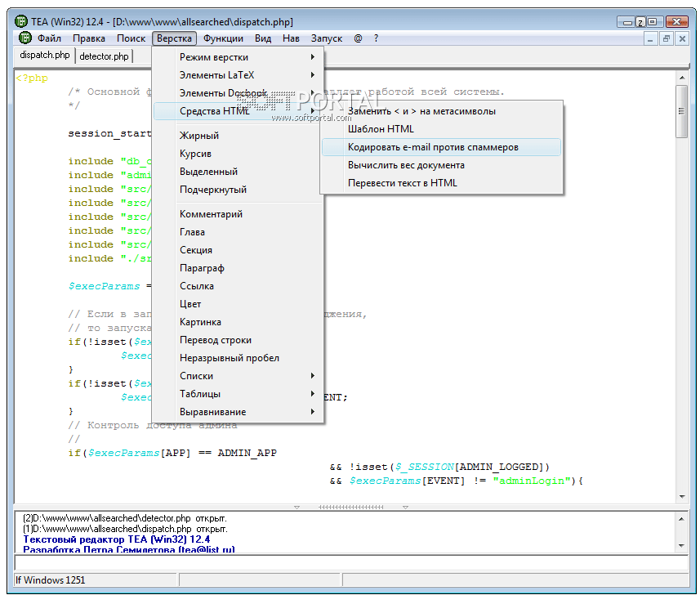This screenshot has width=700, height=604.
Task: Close the inner document with the X button
Action: tap(682, 38)
